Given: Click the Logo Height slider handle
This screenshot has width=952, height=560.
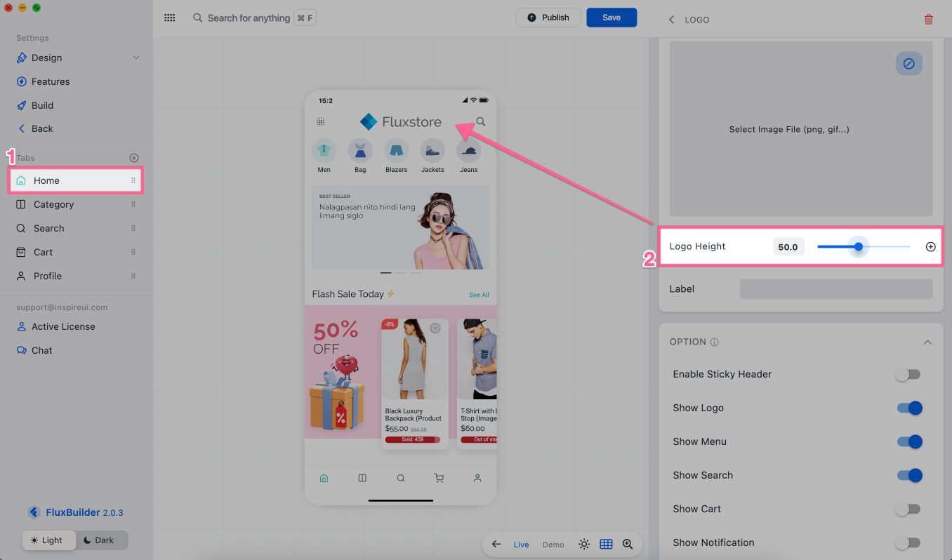Looking at the screenshot, I should pos(859,247).
